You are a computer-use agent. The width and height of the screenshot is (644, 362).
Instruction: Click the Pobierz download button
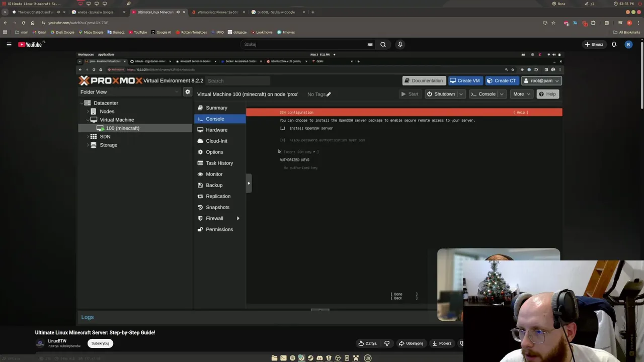coord(441,343)
